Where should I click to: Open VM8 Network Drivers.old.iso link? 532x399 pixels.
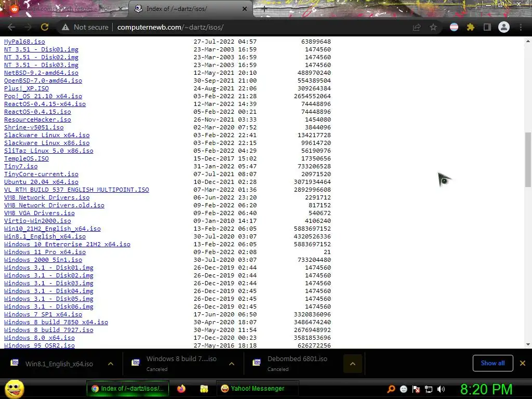(54, 206)
